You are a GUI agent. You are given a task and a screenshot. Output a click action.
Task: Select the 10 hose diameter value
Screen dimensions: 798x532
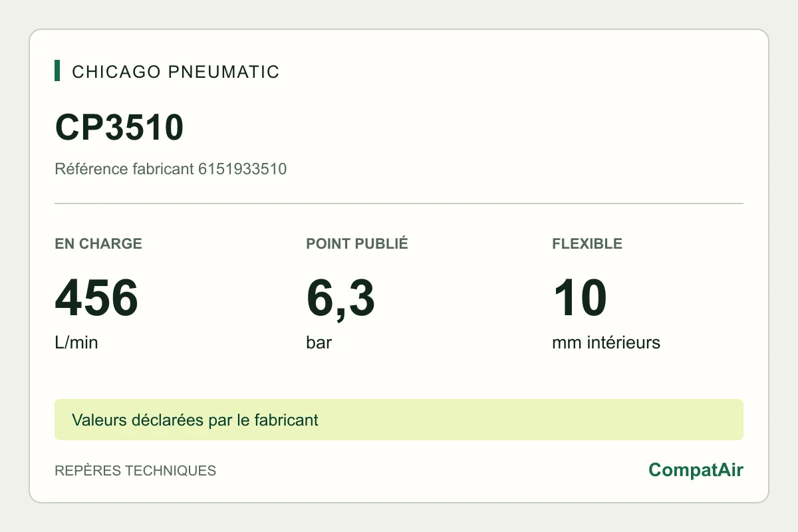(x=580, y=298)
